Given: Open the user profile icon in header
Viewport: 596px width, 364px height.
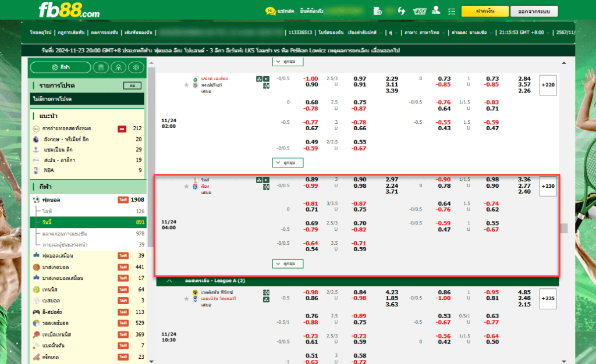Looking at the screenshot, I should click(x=437, y=10).
